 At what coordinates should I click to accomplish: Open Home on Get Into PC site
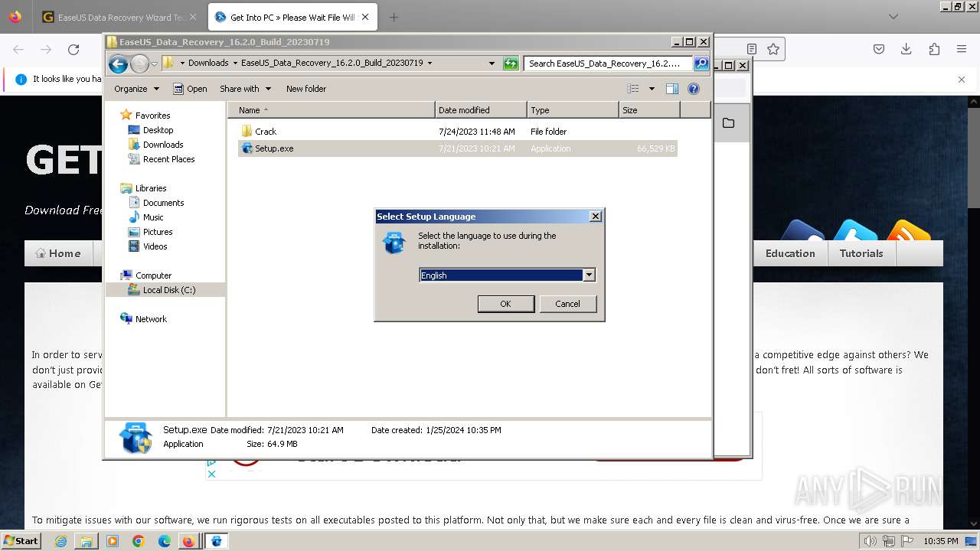click(x=58, y=253)
